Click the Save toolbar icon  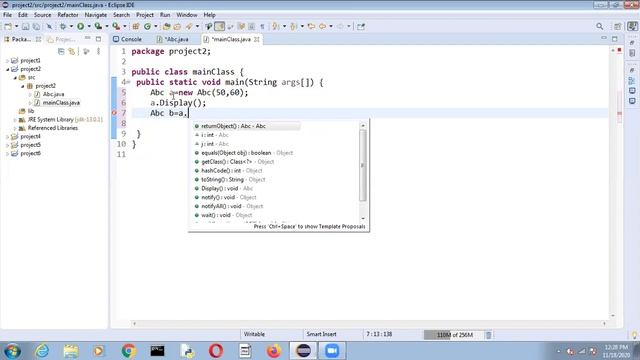(x=26, y=27)
